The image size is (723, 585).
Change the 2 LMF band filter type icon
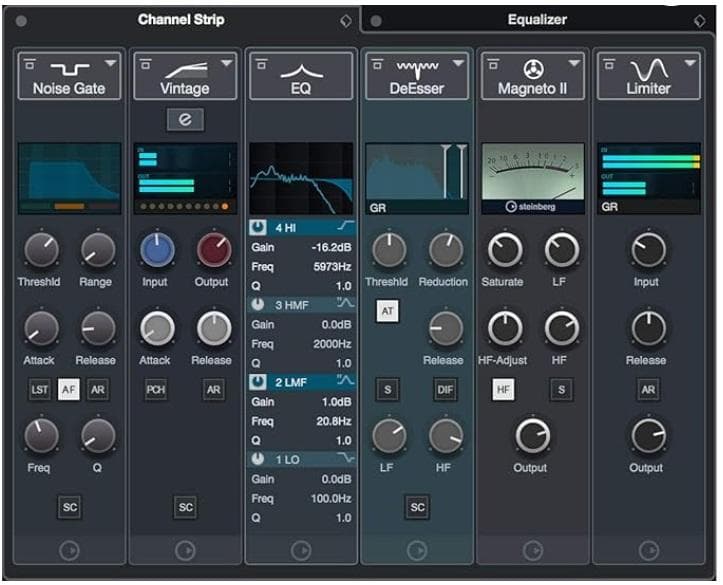(x=346, y=380)
